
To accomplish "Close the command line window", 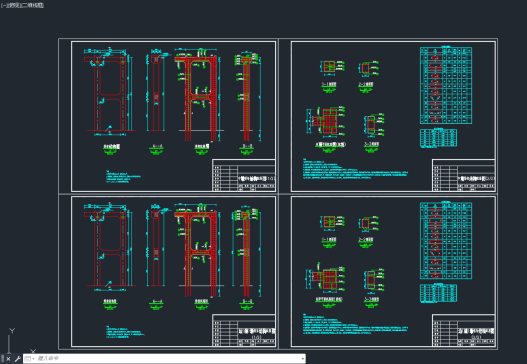I will coord(8,359).
